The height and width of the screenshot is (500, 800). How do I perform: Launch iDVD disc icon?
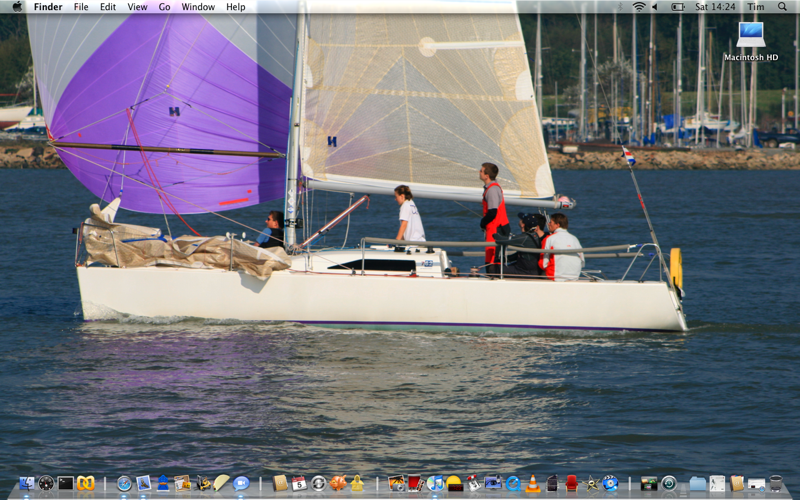(610, 483)
